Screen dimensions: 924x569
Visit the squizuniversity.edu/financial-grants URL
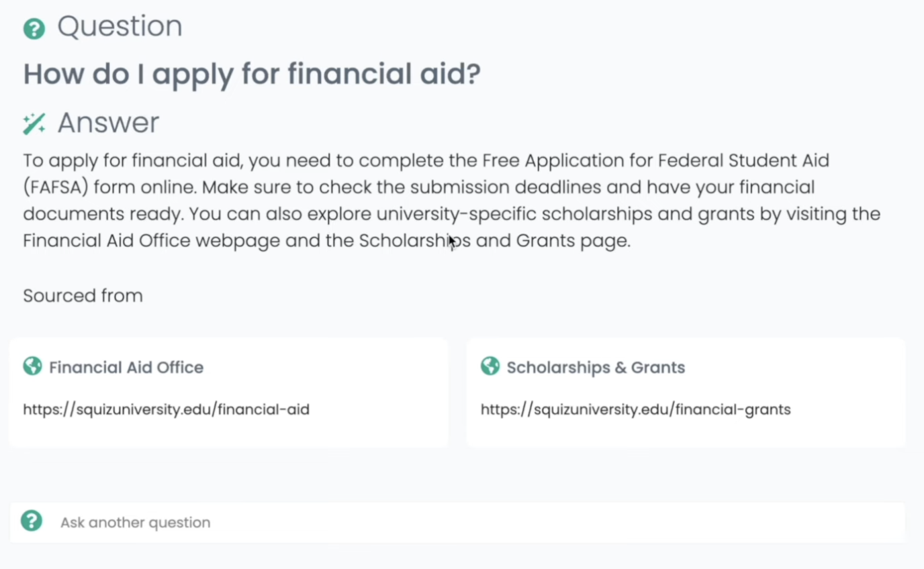click(x=635, y=410)
